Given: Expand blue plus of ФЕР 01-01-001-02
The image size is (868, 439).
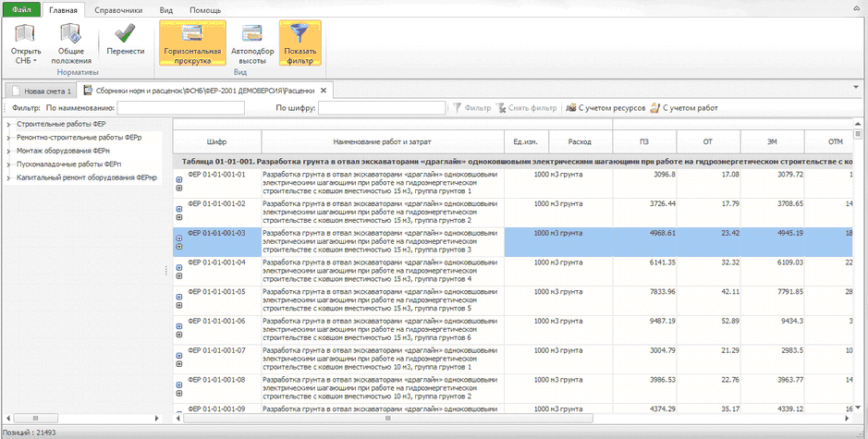Looking at the screenshot, I should (178, 209).
